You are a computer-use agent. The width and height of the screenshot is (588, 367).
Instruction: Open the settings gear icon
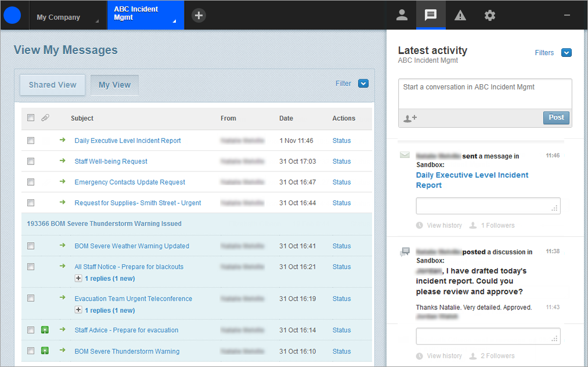490,16
